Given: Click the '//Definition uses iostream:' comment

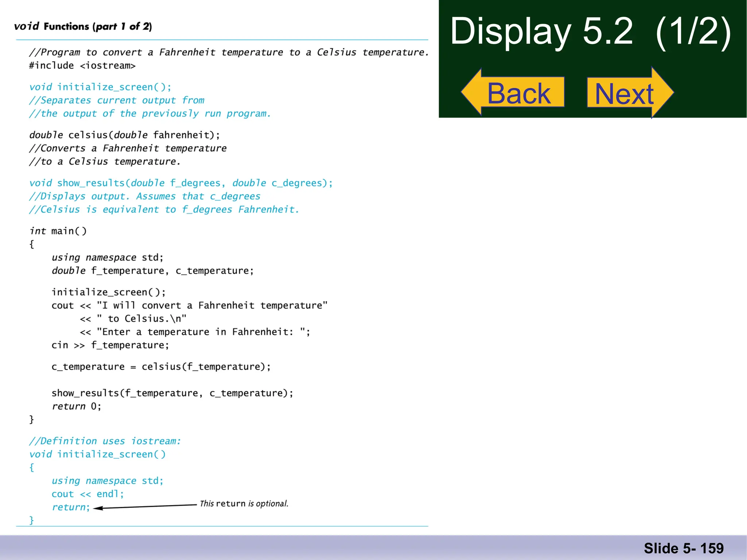Looking at the screenshot, I should [x=105, y=441].
